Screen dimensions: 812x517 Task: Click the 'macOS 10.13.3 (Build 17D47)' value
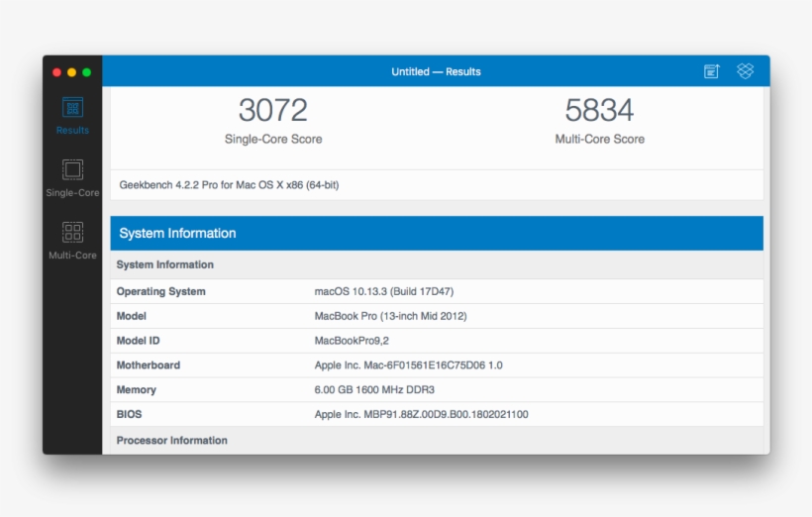pyautogui.click(x=384, y=291)
